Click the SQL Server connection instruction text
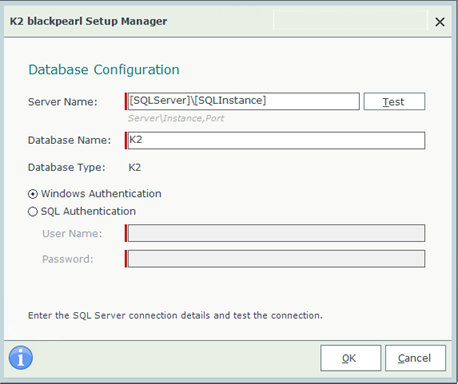 click(x=175, y=315)
